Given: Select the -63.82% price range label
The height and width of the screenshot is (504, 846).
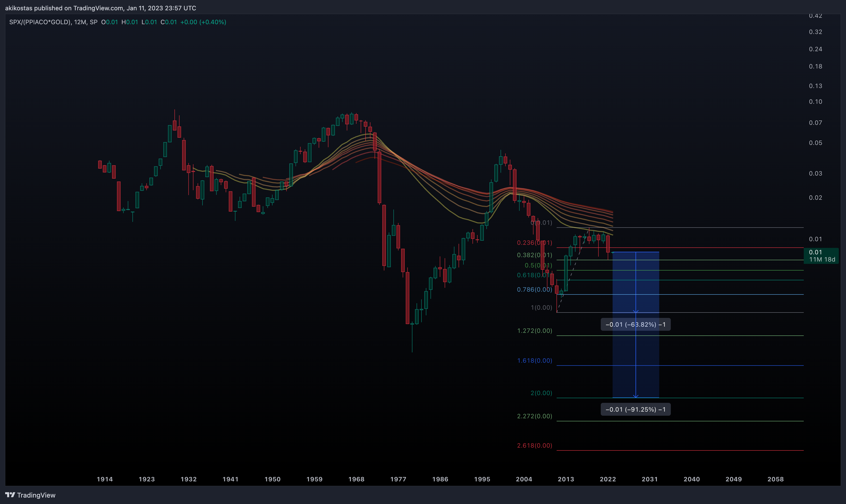Looking at the screenshot, I should point(636,324).
